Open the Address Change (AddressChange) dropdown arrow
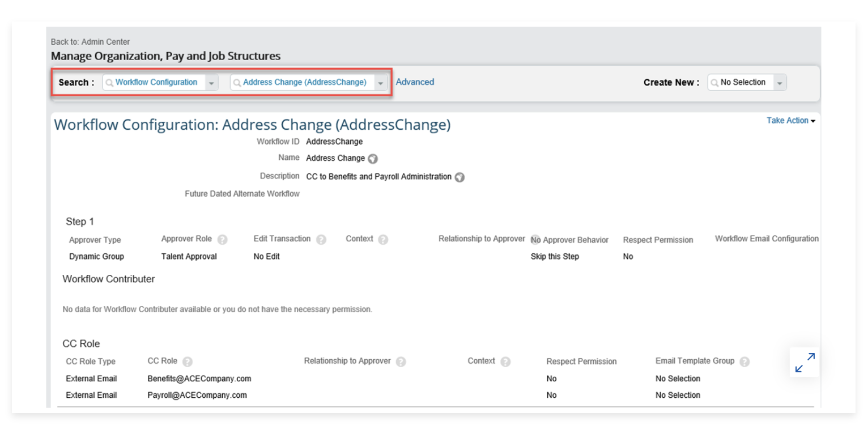This screenshot has width=868, height=425. click(381, 83)
